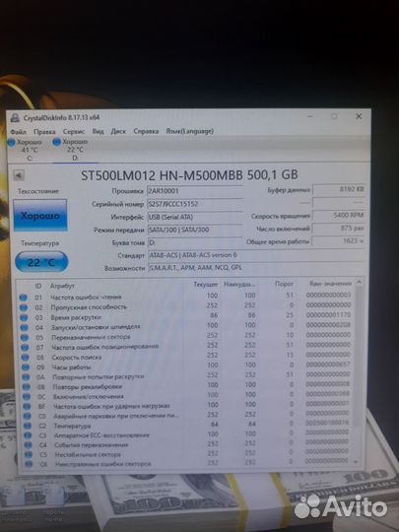Click the CrystalDiskInfo title bar icon
399x532 pixels.
pos(15,118)
